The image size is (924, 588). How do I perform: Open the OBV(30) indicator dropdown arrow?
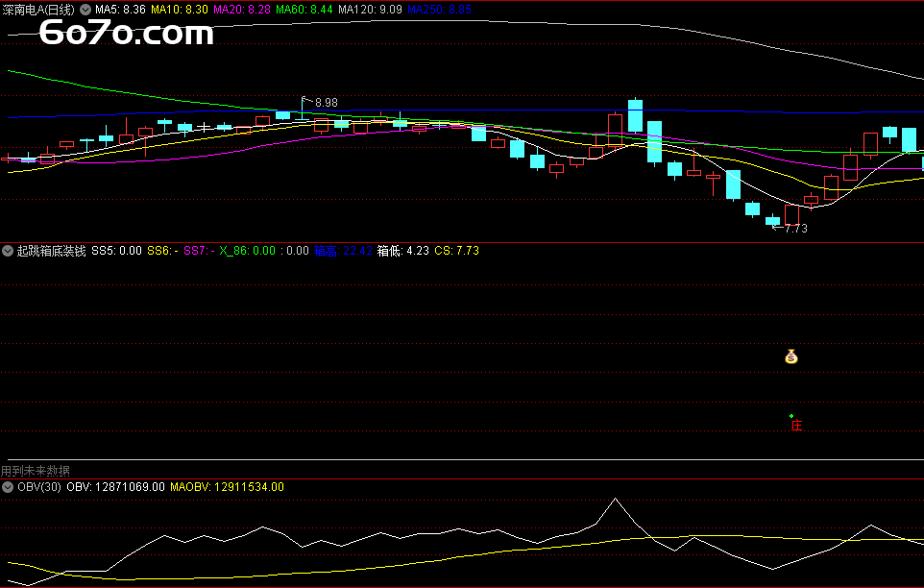click(8, 487)
